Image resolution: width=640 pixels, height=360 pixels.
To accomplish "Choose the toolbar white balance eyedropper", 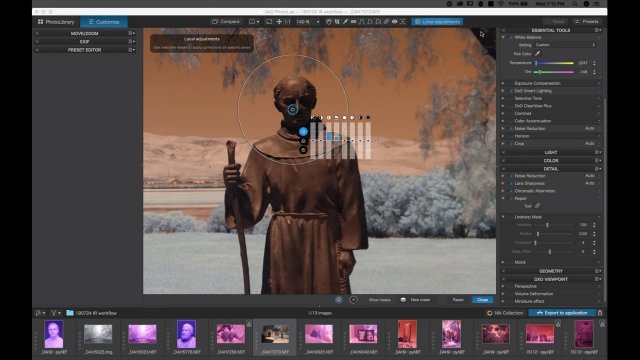I will (345, 22).
